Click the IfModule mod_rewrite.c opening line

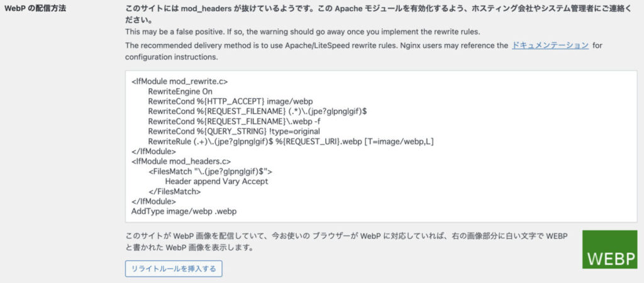[x=179, y=81]
